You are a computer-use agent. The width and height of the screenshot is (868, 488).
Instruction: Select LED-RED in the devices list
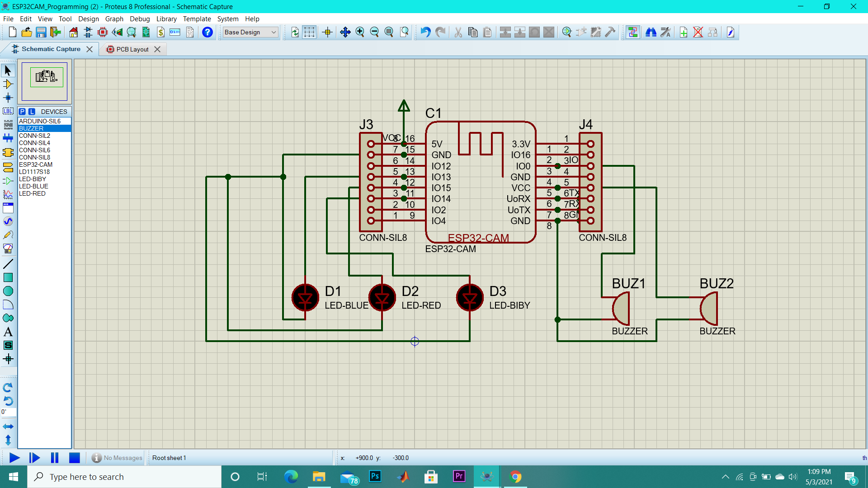pos(32,193)
